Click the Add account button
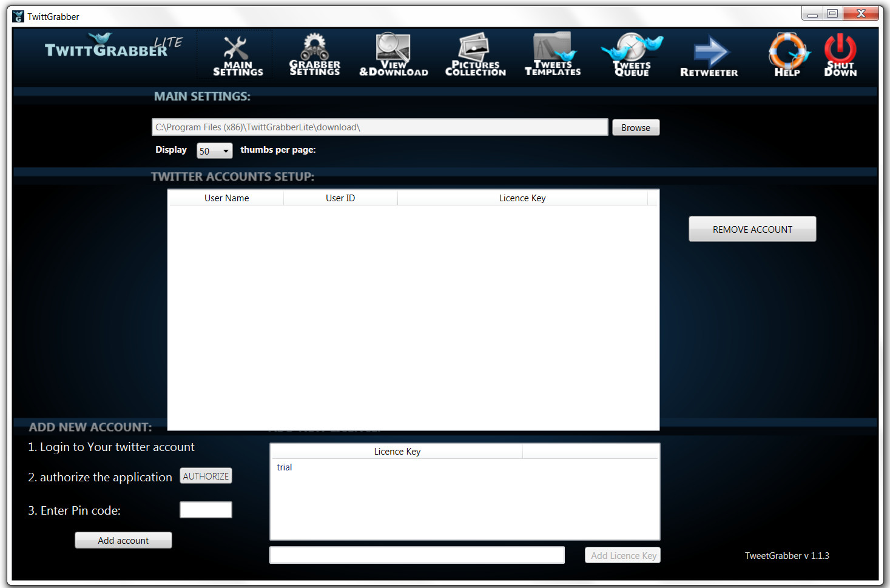Screen dimensions: 890x588 [123, 540]
